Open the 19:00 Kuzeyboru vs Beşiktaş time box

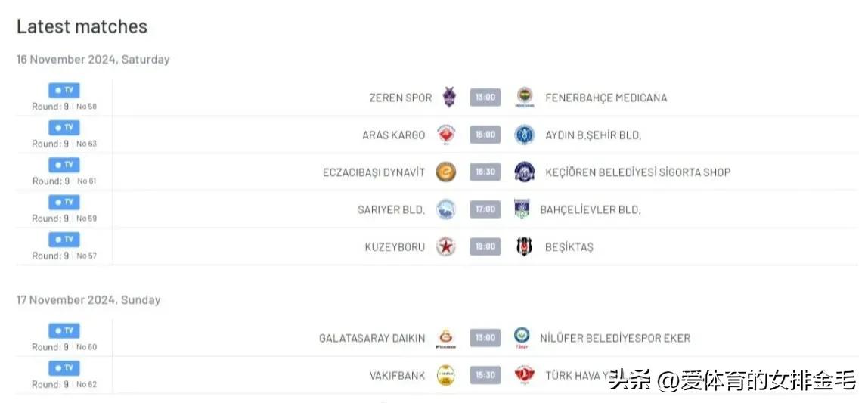point(485,247)
